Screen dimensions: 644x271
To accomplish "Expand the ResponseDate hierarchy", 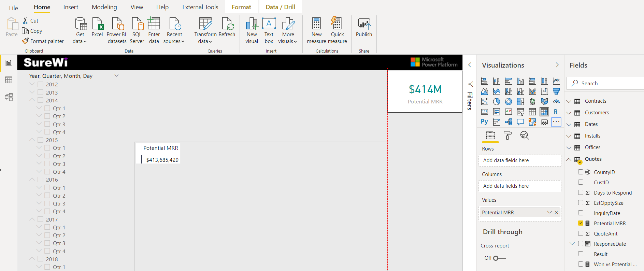I will coord(572,244).
